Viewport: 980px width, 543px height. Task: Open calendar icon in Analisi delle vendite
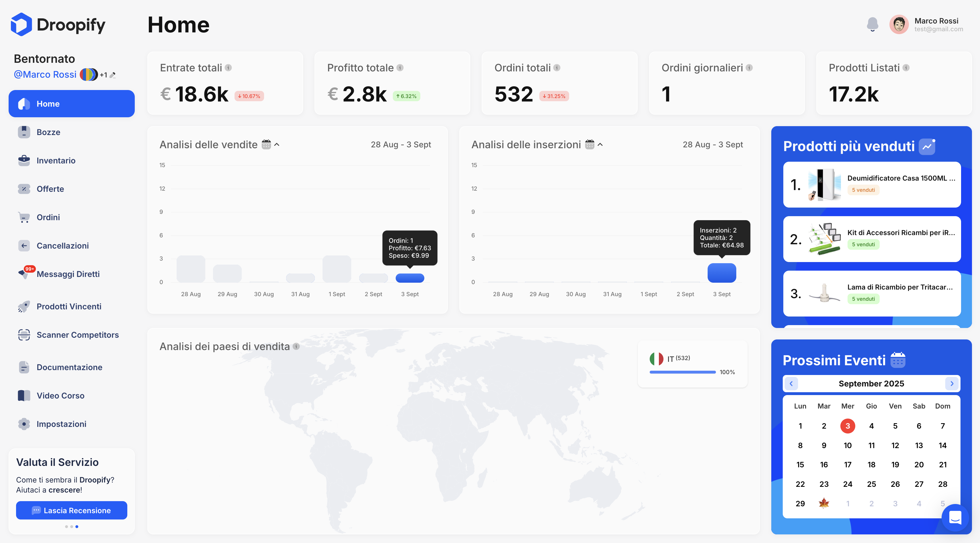[x=266, y=144]
